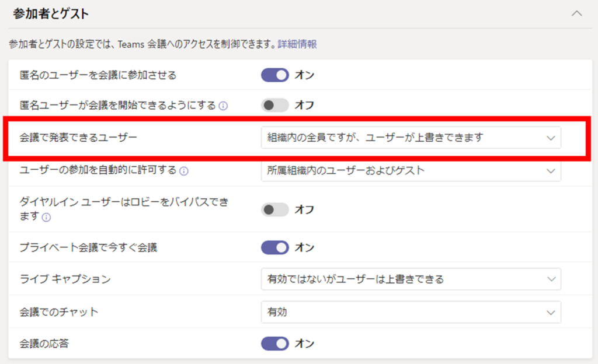Expand the ライブ キャプション dropdown
Viewport: 598px width, 364px height.
[x=411, y=279]
